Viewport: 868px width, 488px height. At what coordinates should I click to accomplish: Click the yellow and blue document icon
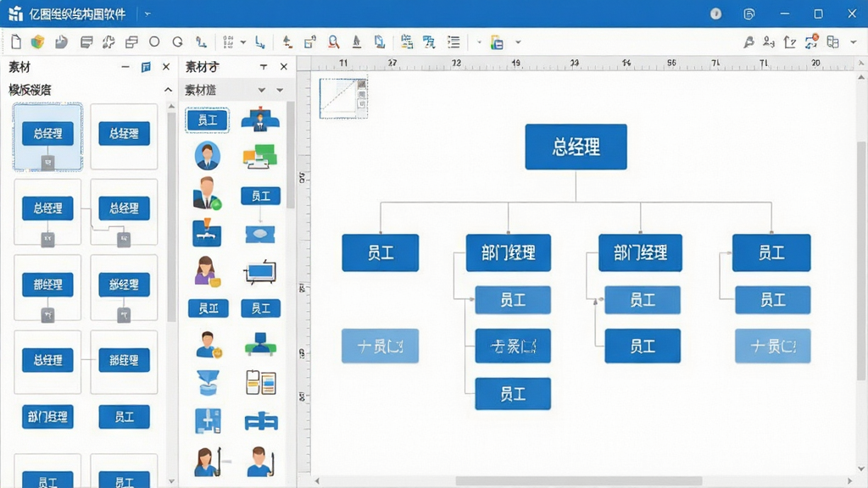[x=497, y=42]
